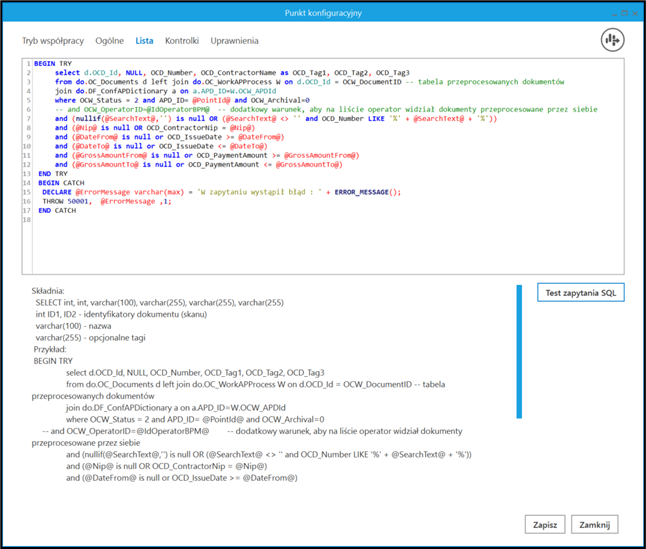Place cursor on END CATCH line
Screen dimensions: 646x549
point(57,211)
